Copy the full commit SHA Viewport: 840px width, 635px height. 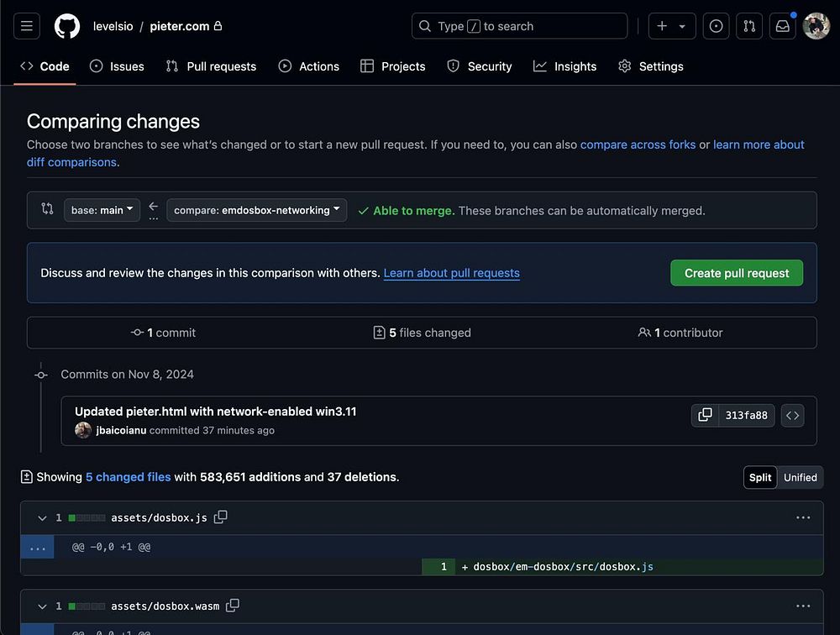click(x=705, y=415)
